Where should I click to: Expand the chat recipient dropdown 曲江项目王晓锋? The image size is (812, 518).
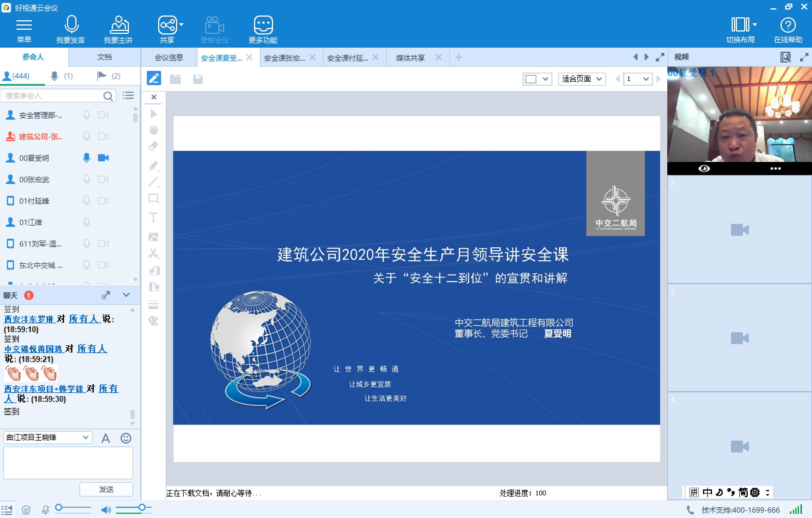(85, 437)
